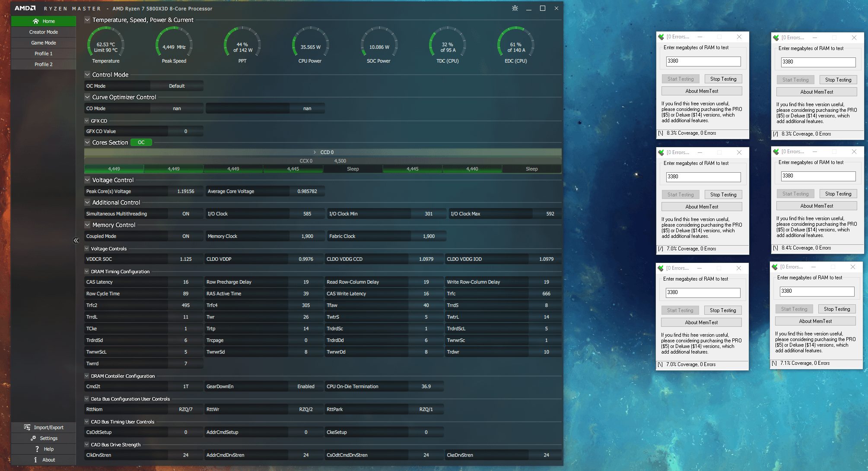
Task: Toggle Coupled Mode ON value
Action: click(186, 236)
